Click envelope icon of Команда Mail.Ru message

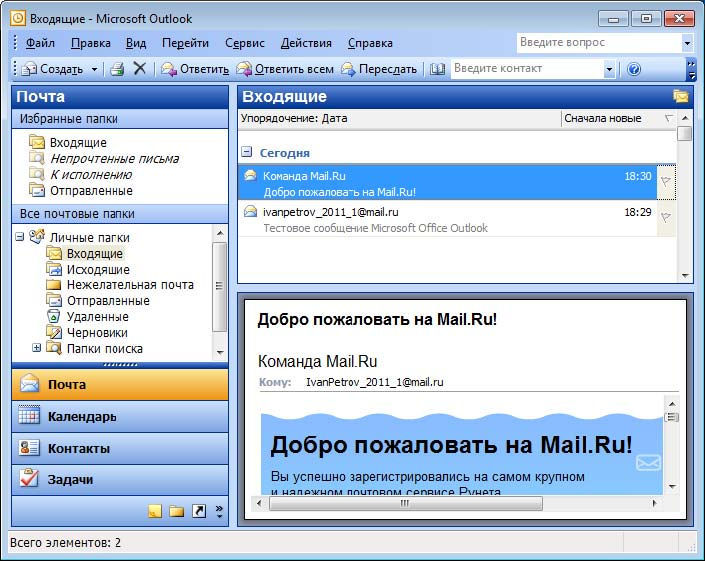(x=250, y=175)
